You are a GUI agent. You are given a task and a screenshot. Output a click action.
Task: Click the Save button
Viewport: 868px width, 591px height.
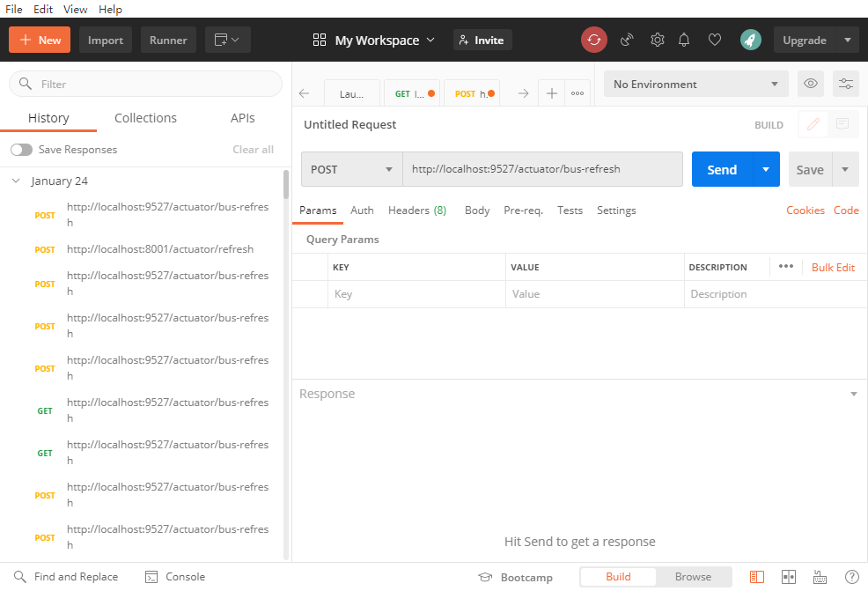(810, 169)
